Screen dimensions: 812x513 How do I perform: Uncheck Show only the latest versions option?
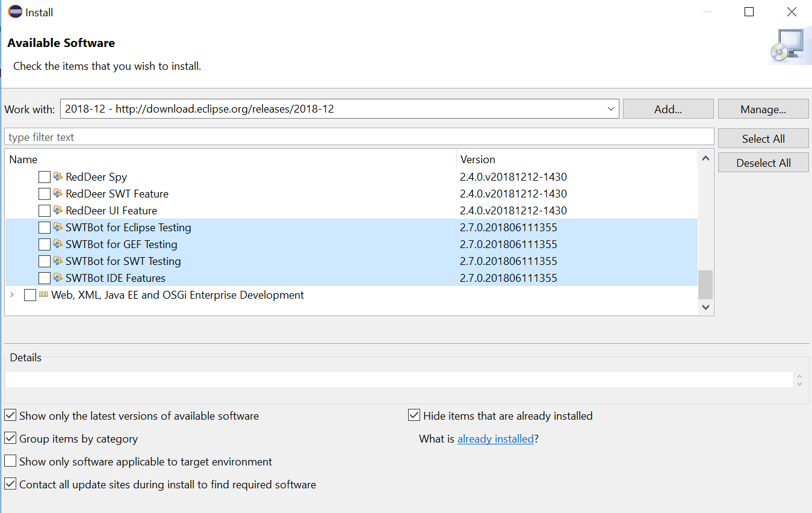[x=10, y=415]
